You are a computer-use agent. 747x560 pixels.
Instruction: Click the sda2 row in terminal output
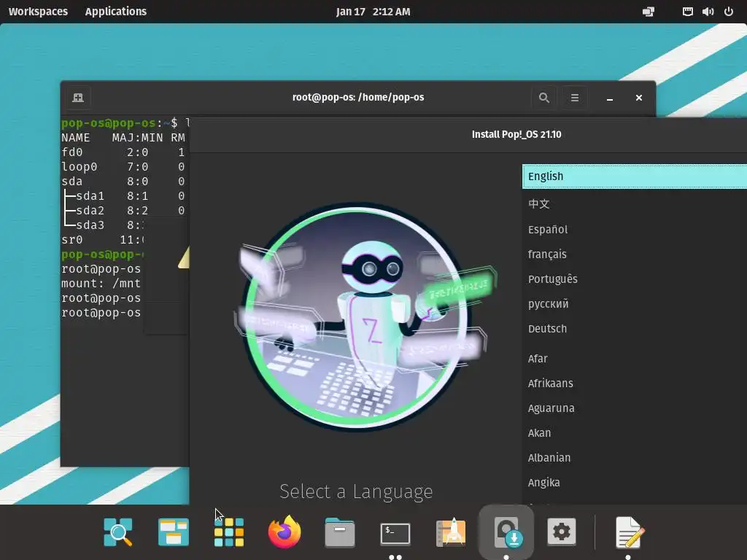125,211
